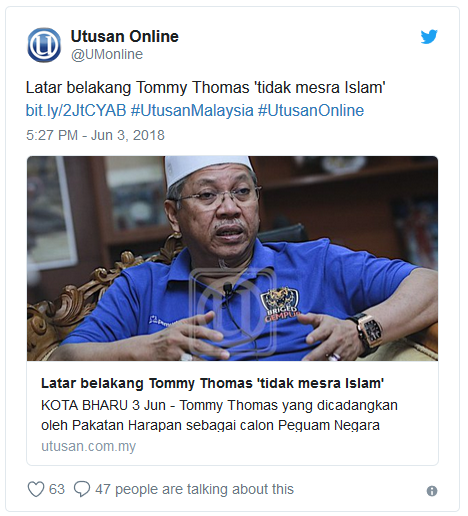468x516 pixels.
Task: Click the tweet text about Tommy Thomas
Action: coord(206,88)
